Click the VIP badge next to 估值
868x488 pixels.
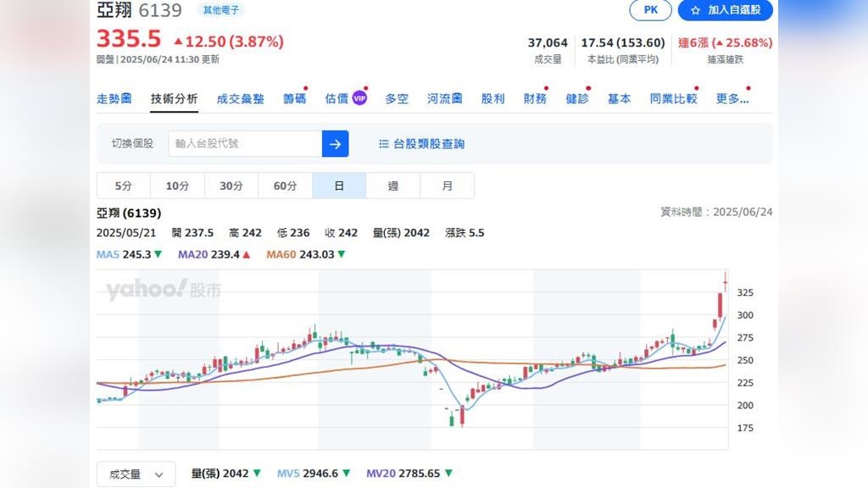click(359, 98)
